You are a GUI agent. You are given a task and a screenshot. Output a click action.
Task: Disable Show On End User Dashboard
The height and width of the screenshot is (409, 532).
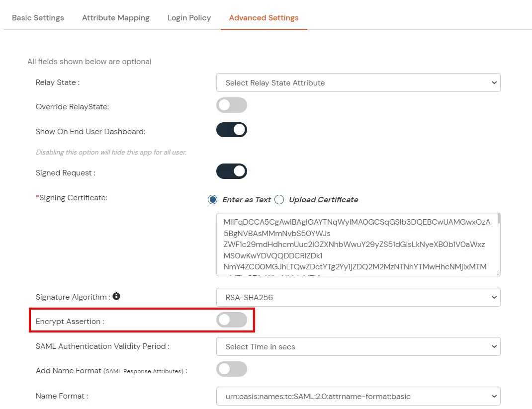point(231,130)
